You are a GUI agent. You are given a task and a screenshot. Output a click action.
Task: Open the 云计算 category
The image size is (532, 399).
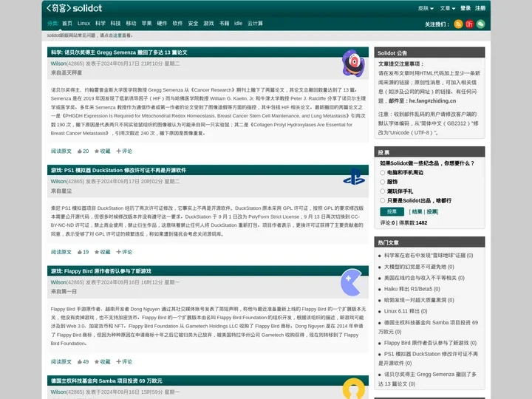point(255,24)
